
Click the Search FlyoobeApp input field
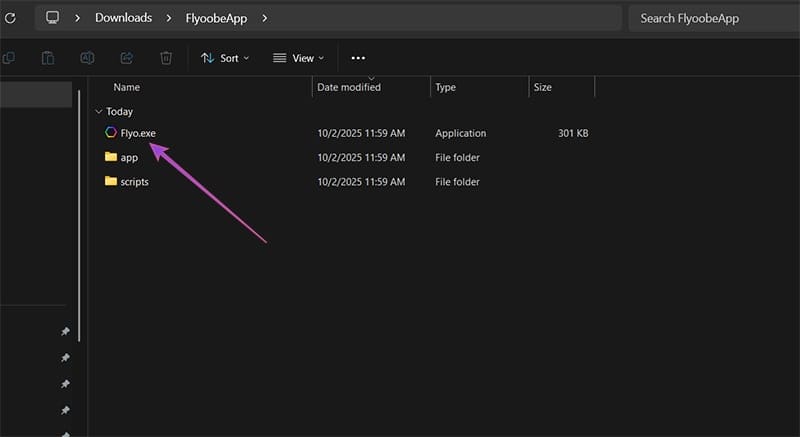(x=710, y=18)
